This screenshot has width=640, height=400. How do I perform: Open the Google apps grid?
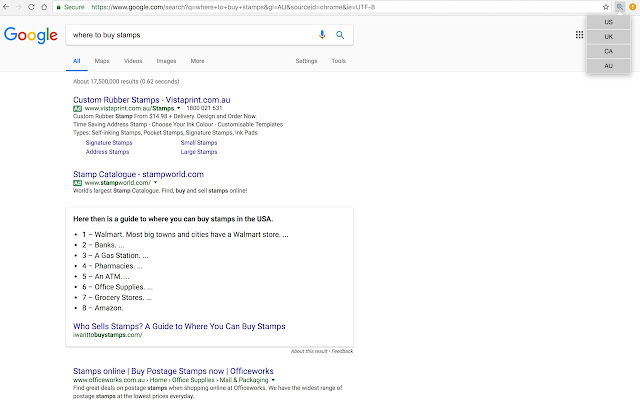click(x=579, y=35)
